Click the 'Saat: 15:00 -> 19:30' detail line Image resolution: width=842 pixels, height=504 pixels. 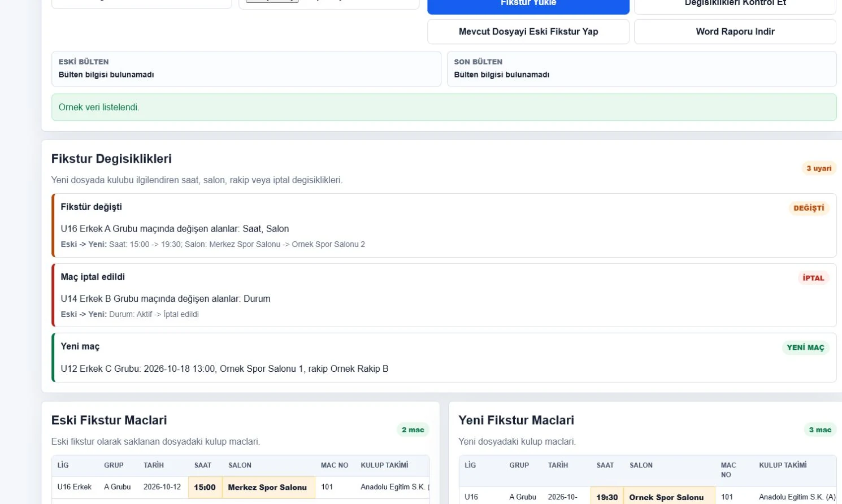point(213,245)
